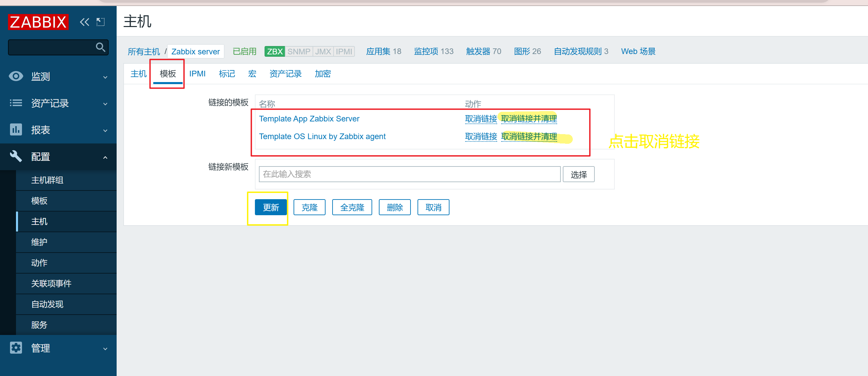
Task: Open 监控项 133 link
Action: (x=433, y=51)
